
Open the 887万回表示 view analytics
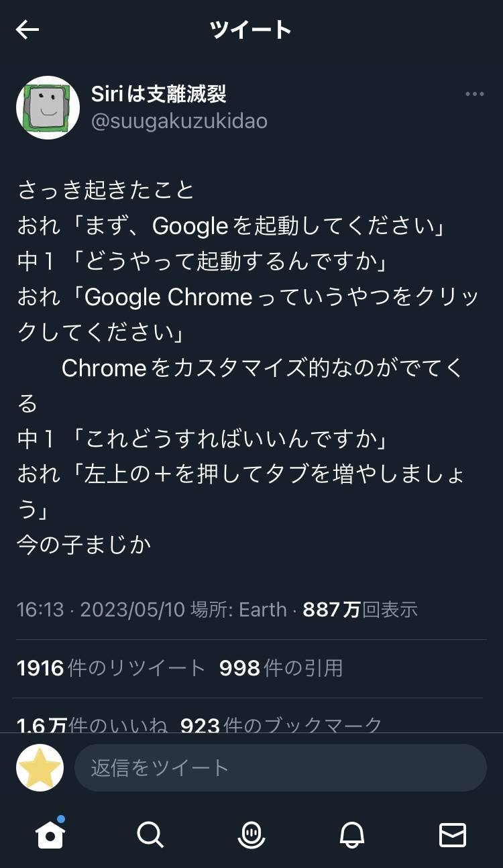tap(360, 610)
